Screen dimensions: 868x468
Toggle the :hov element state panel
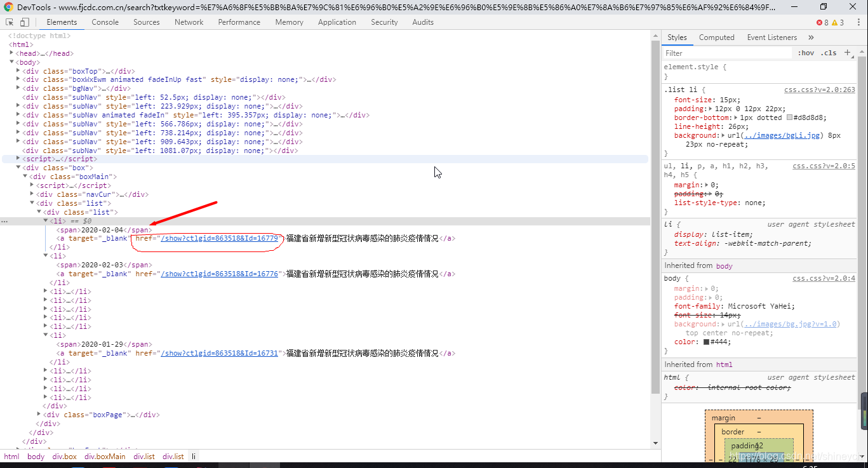(x=806, y=53)
